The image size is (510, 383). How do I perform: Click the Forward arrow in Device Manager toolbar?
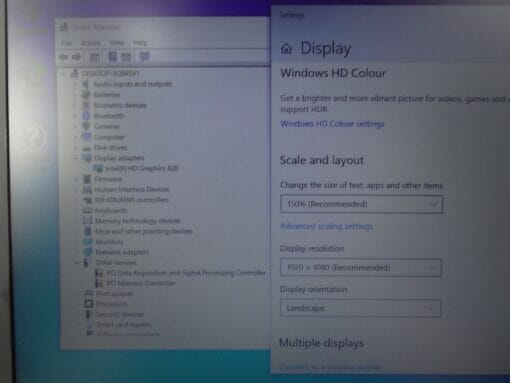pos(77,57)
